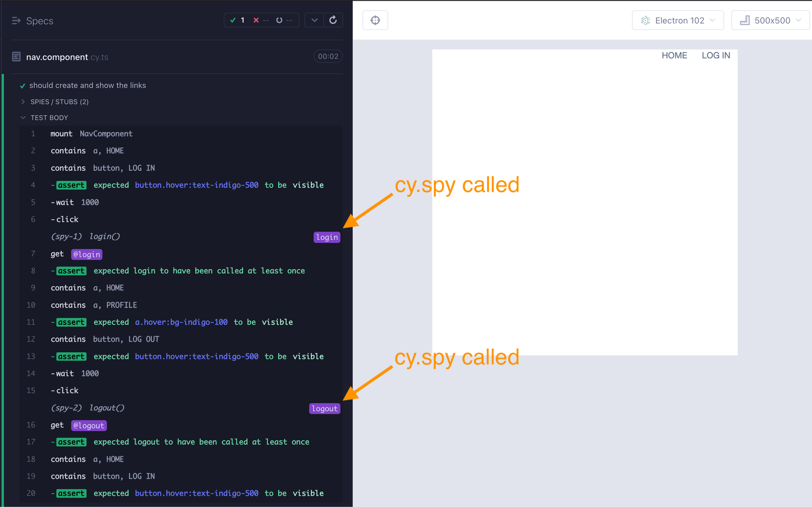This screenshot has height=507, width=812.
Task: Click the passed tests checkmark counter
Action: click(x=237, y=20)
